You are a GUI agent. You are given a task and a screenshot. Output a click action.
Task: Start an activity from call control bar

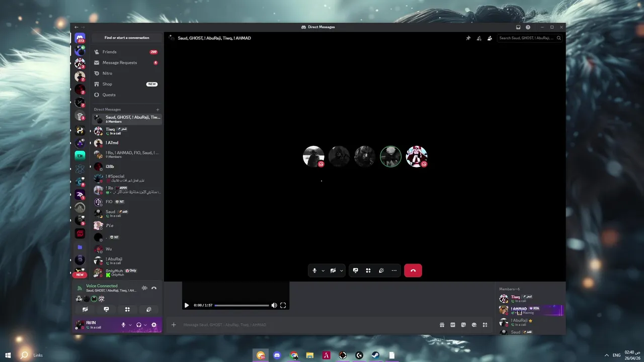point(368,270)
